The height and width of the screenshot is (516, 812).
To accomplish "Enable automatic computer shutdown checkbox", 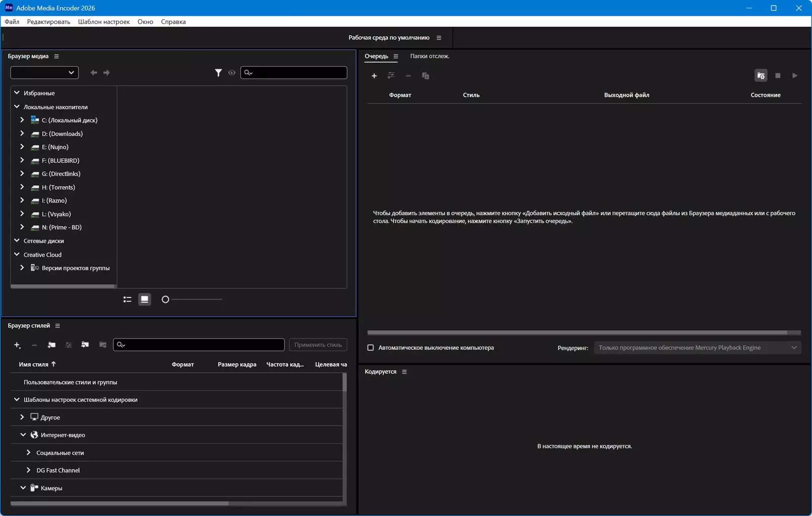I will [x=371, y=348].
